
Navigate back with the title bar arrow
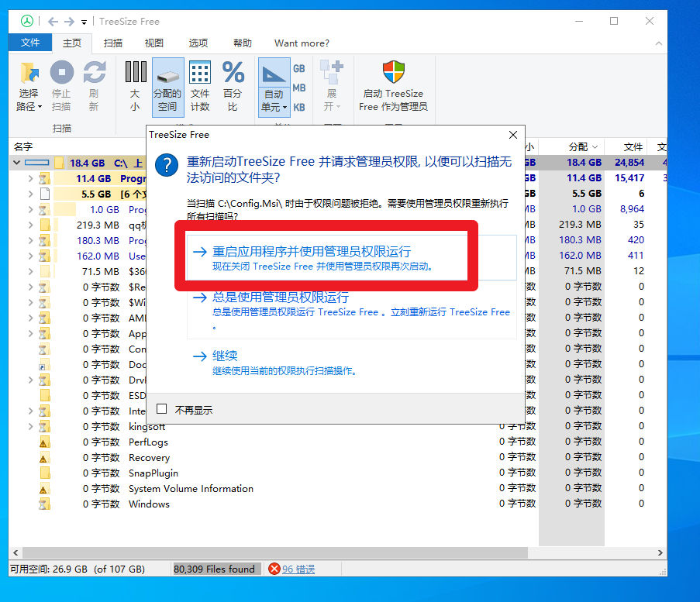pos(53,22)
